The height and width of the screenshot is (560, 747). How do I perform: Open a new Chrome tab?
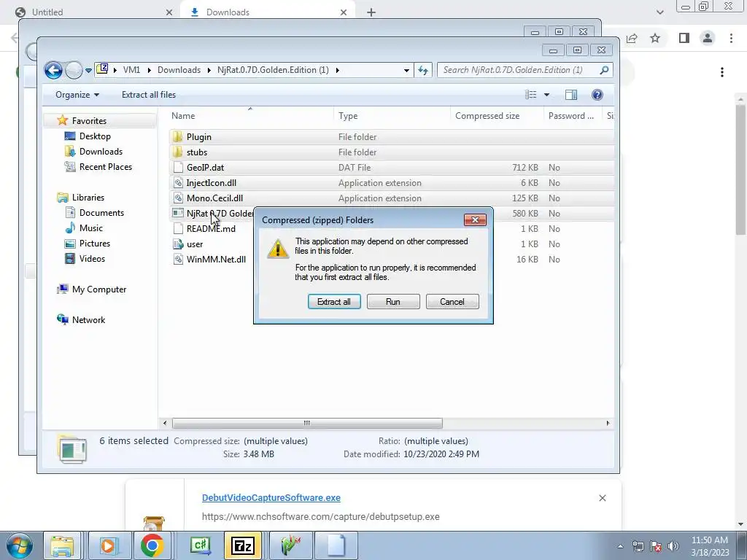(x=371, y=12)
